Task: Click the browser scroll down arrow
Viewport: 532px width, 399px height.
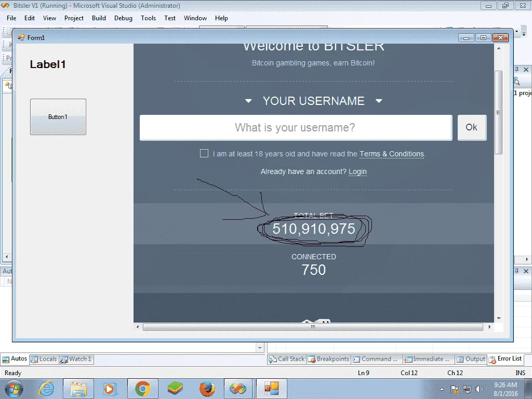Action: (x=498, y=318)
